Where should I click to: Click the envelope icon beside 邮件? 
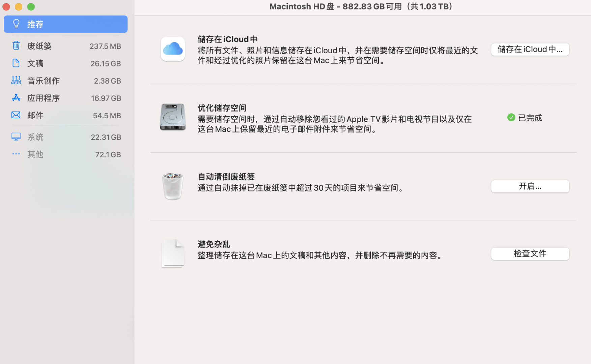(x=16, y=115)
